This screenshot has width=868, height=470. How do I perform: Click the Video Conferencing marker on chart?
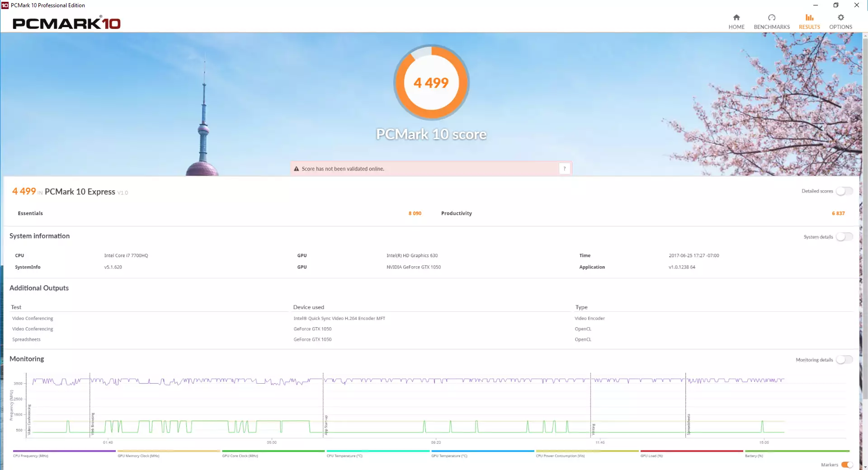pos(29,420)
